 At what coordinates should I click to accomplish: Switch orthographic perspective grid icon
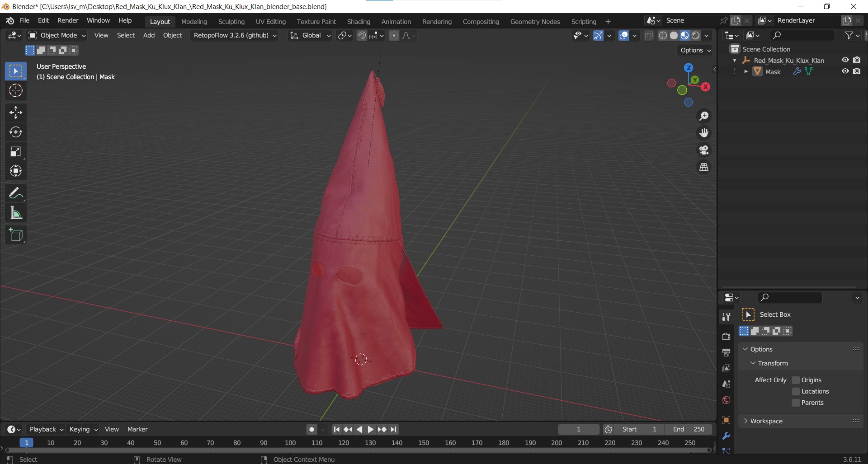(704, 167)
